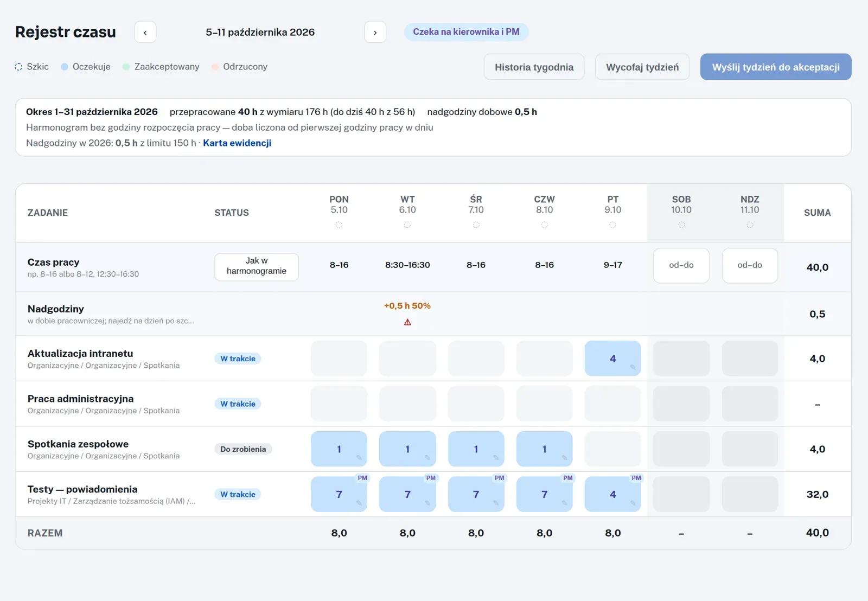Click Do zrobienia status of Spotkania zespołowe
The height and width of the screenshot is (601, 868).
243,449
